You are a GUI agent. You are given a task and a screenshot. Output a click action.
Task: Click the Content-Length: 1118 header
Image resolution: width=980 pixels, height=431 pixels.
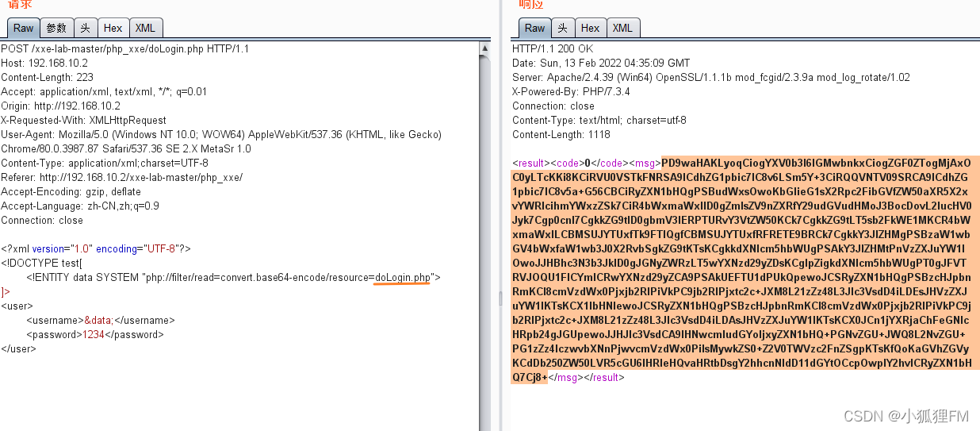coord(561,135)
